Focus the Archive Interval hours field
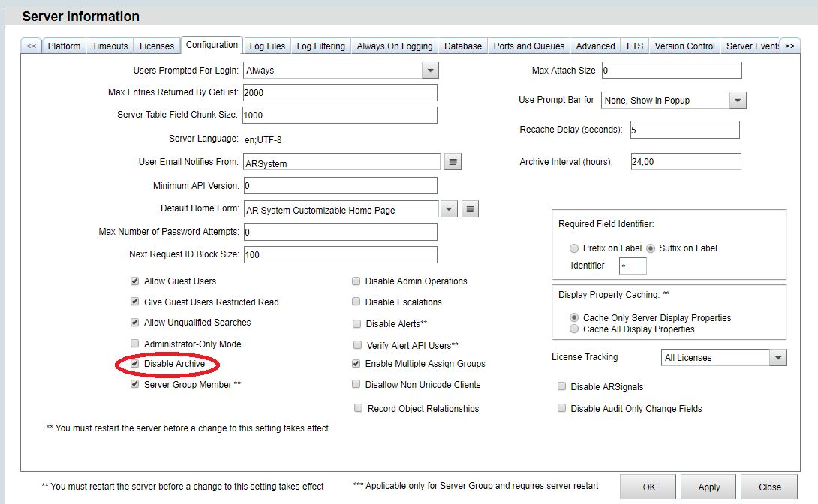The height and width of the screenshot is (504, 818). (684, 162)
